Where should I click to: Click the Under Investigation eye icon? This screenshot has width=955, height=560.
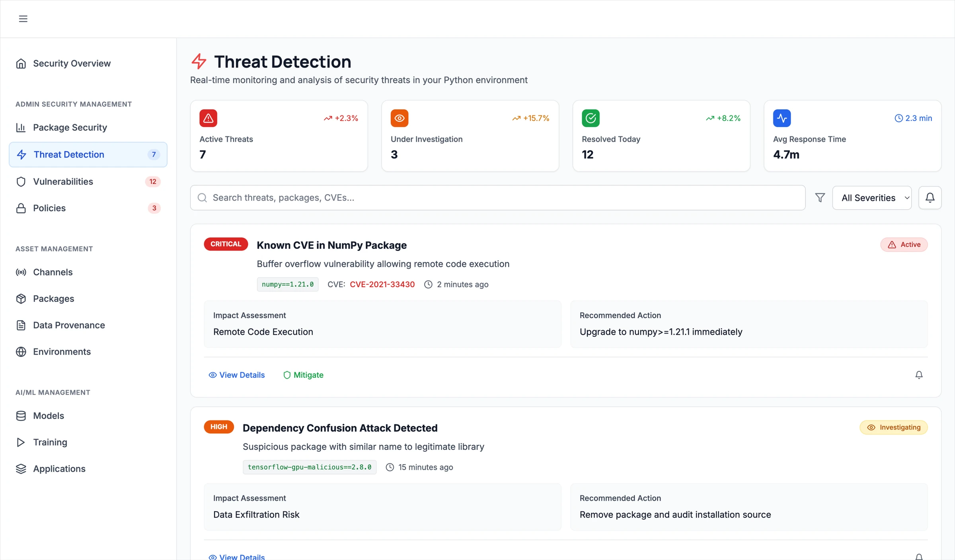point(400,118)
